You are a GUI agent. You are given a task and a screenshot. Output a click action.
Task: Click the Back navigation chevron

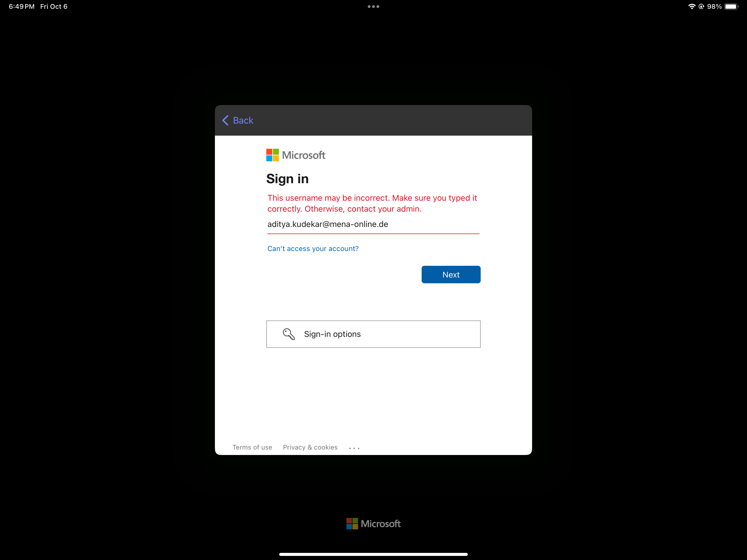(225, 120)
